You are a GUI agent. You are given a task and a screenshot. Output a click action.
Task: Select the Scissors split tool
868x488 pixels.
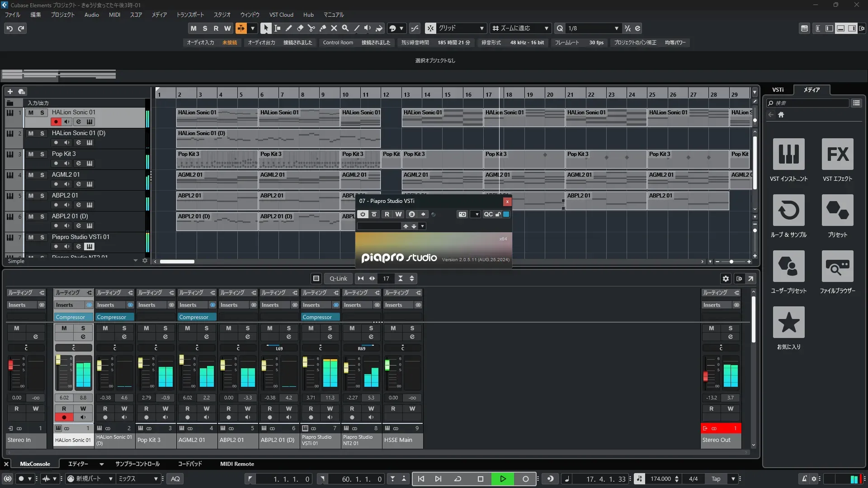coord(311,28)
